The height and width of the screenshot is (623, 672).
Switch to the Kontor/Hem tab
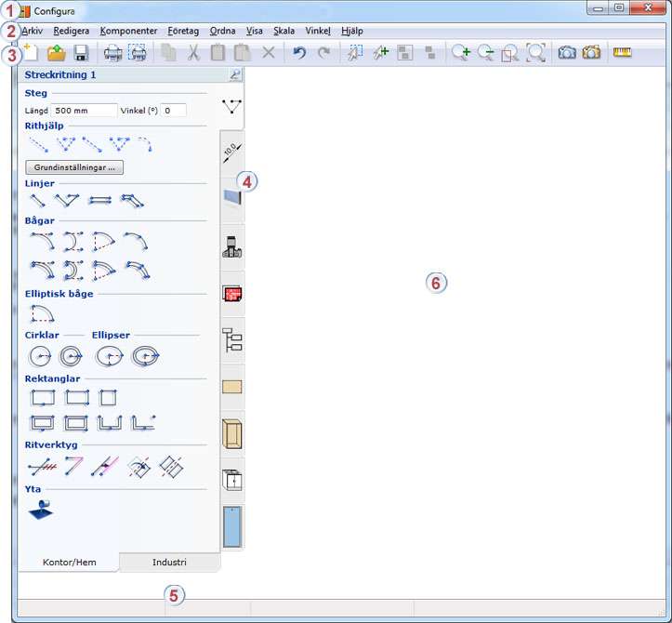click(70, 563)
